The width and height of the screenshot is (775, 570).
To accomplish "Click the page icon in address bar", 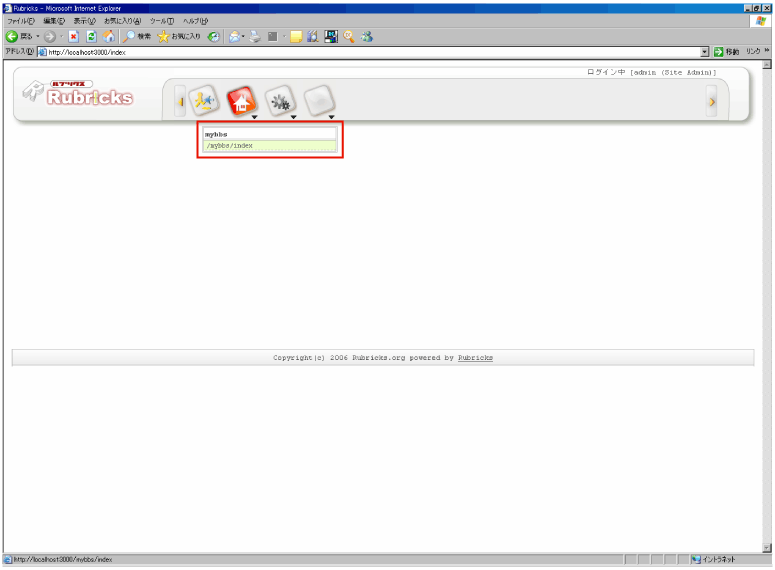I will (43, 52).
